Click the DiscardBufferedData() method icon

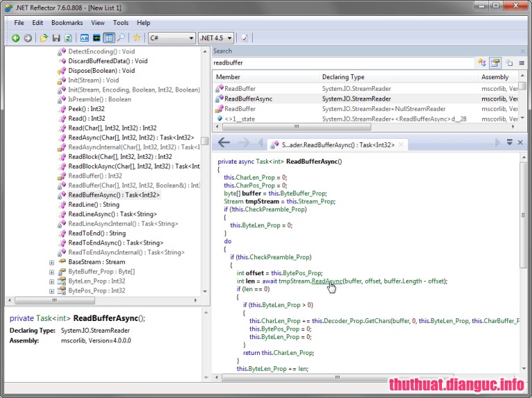[x=62, y=61]
